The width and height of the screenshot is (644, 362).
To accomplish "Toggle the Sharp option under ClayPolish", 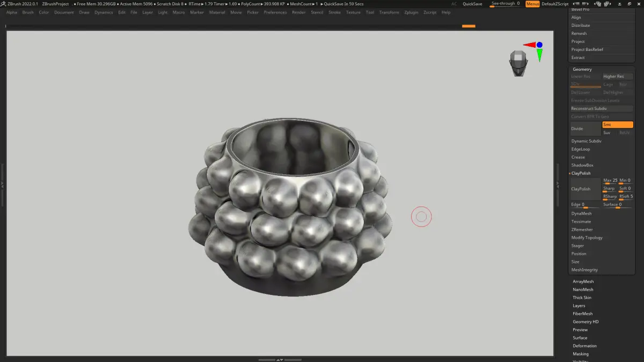I will pos(610,189).
